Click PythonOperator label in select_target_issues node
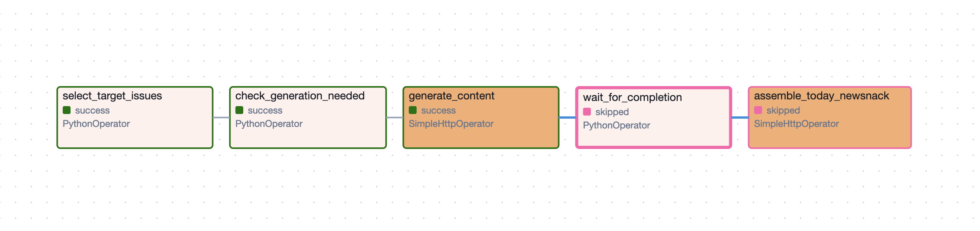Screen dimensions: 980x231 [x=96, y=124]
